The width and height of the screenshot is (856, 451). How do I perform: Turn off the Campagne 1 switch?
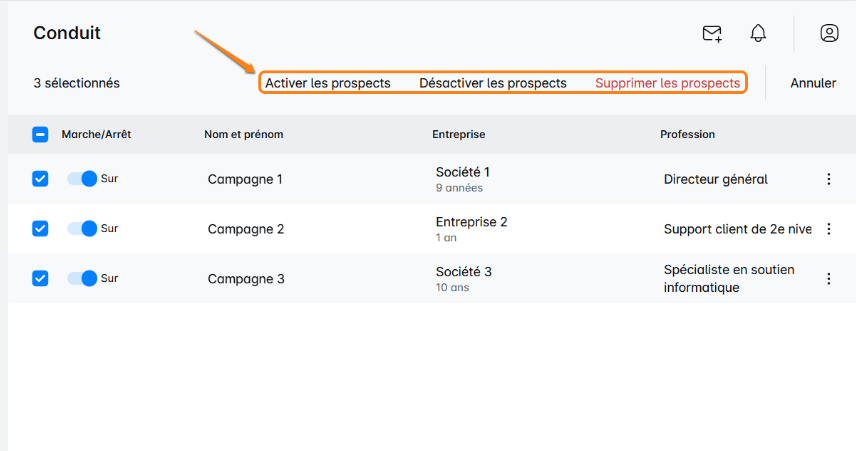pyautogui.click(x=82, y=179)
